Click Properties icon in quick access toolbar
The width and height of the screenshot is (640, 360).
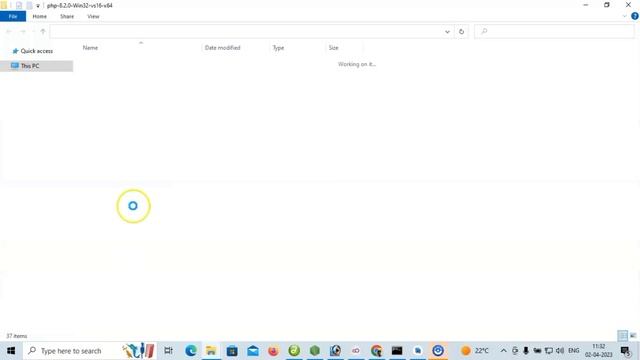(x=19, y=5)
